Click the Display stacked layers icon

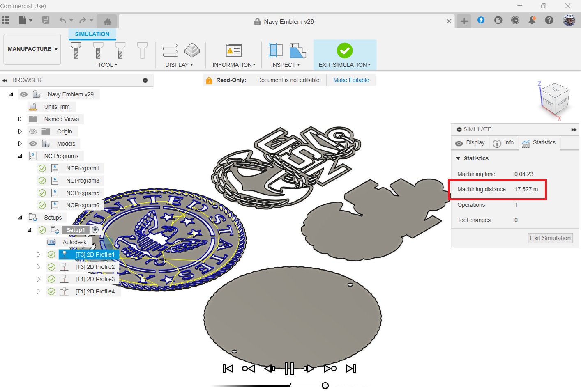[x=192, y=50]
